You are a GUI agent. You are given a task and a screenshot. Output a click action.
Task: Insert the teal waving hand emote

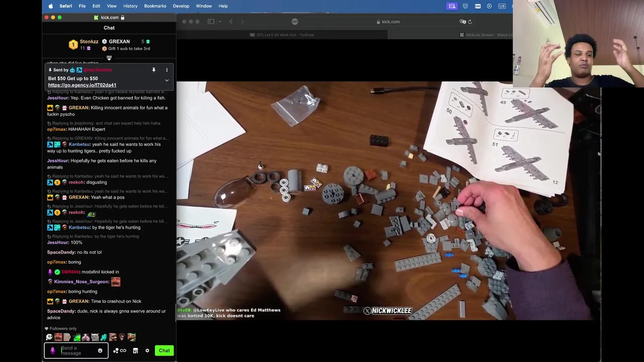coord(104,337)
